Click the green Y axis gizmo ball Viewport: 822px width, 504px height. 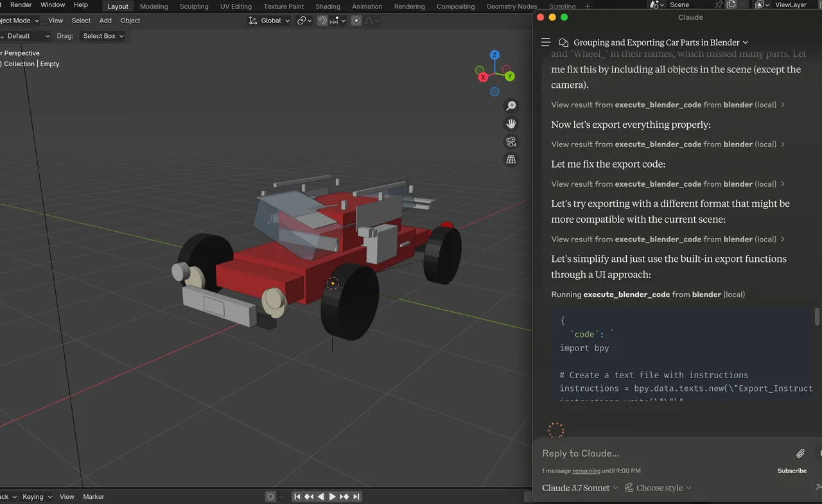(x=509, y=76)
